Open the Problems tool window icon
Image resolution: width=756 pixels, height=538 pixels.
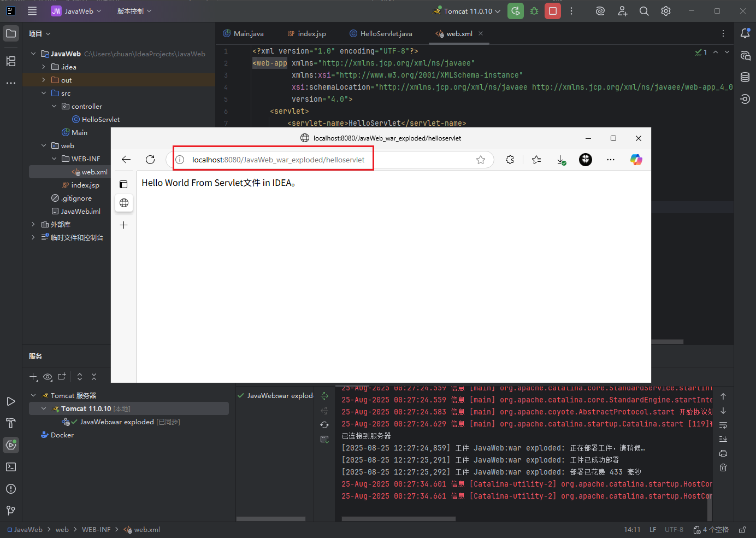click(x=11, y=489)
